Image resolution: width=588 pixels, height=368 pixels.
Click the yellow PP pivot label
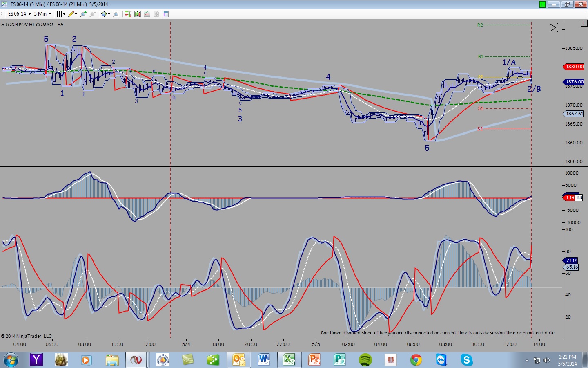[x=480, y=77]
